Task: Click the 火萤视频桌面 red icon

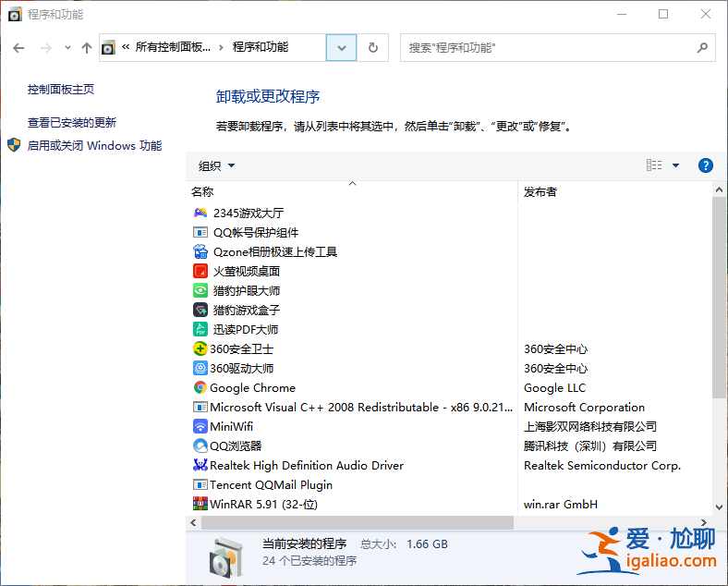Action: pos(200,271)
